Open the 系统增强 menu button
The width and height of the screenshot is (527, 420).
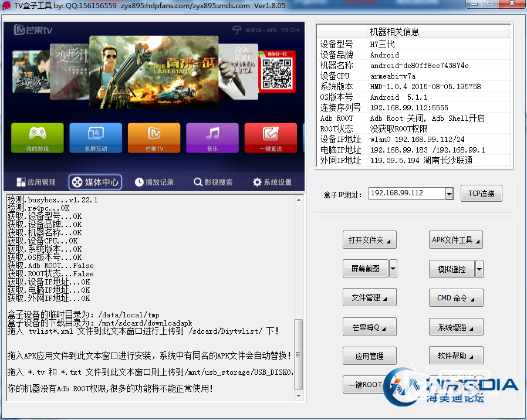pos(456,327)
